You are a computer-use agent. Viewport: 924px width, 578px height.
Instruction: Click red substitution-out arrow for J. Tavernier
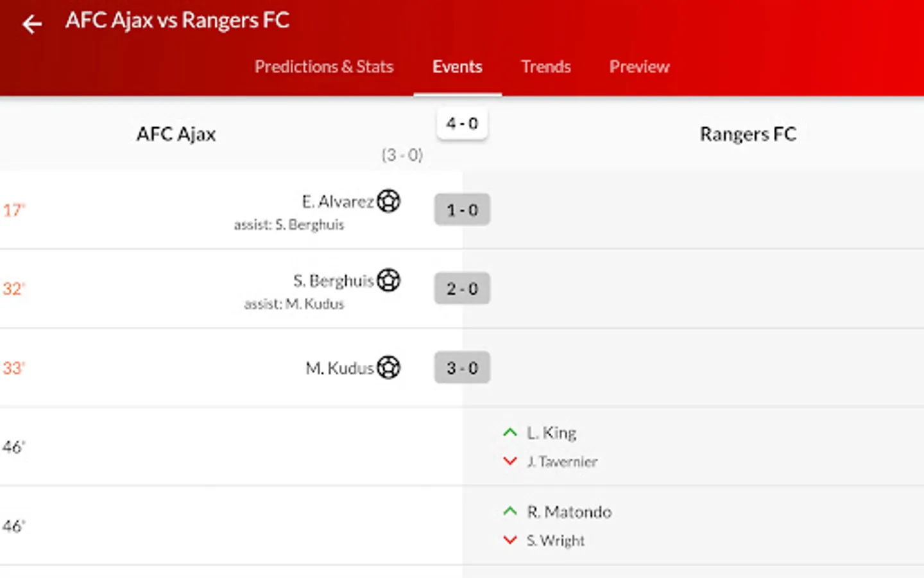tap(510, 461)
